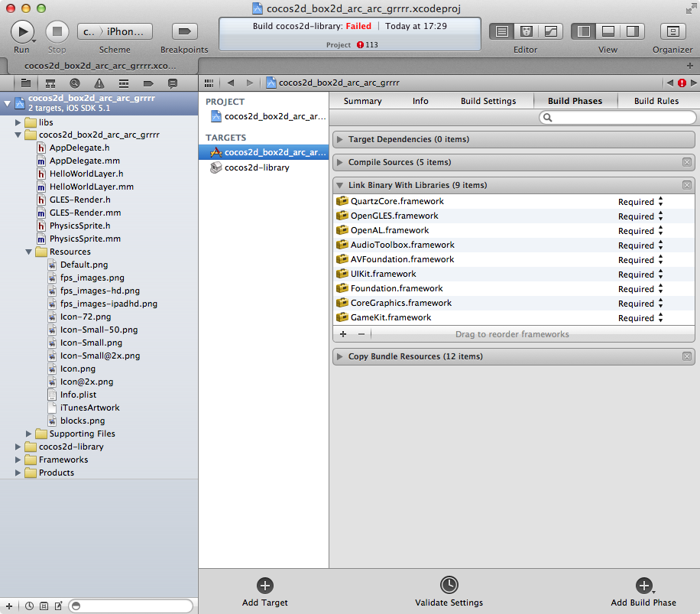The width and height of the screenshot is (700, 614).
Task: Click Add Target button
Action: [x=265, y=592]
